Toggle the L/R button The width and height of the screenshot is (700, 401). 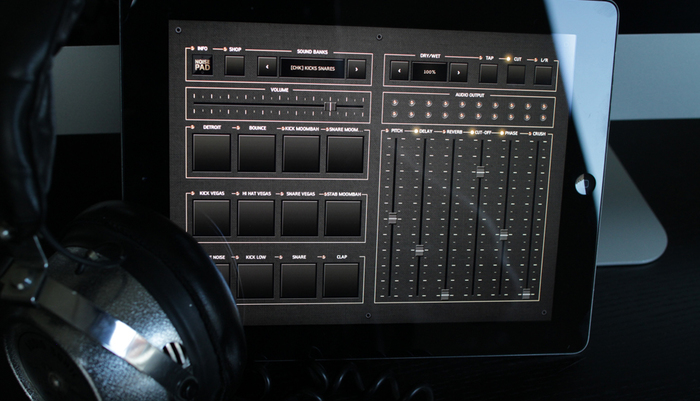(x=543, y=75)
